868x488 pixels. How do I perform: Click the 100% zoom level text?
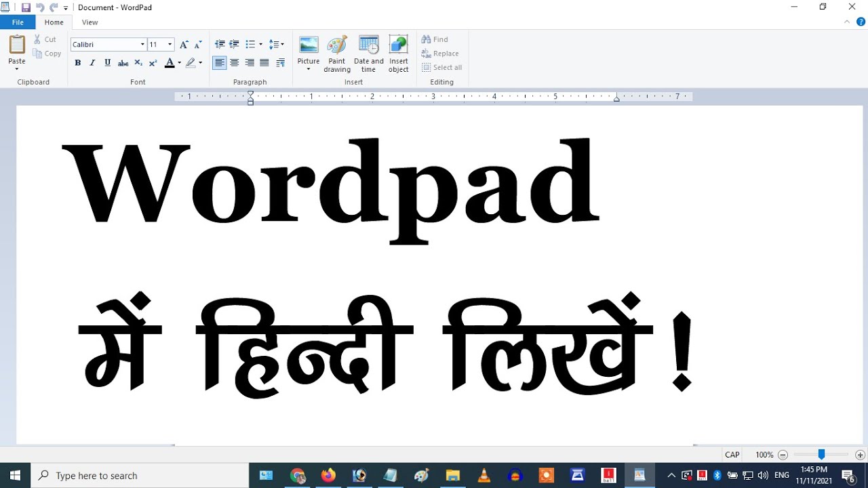point(764,455)
